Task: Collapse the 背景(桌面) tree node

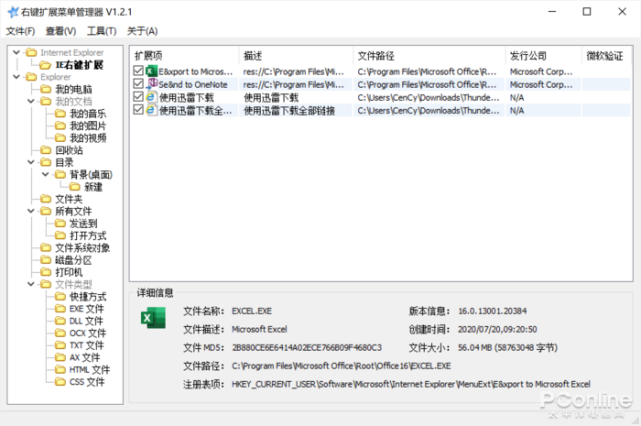Action: (x=45, y=175)
